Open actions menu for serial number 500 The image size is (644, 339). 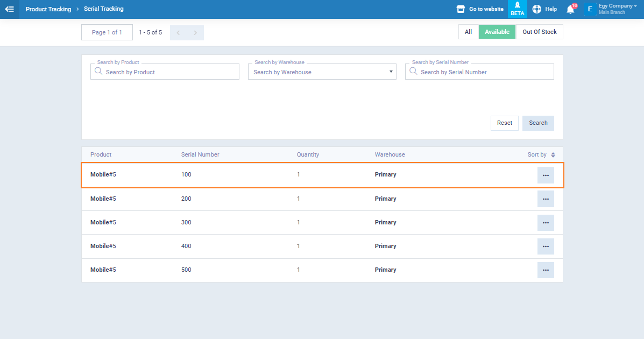pyautogui.click(x=546, y=270)
